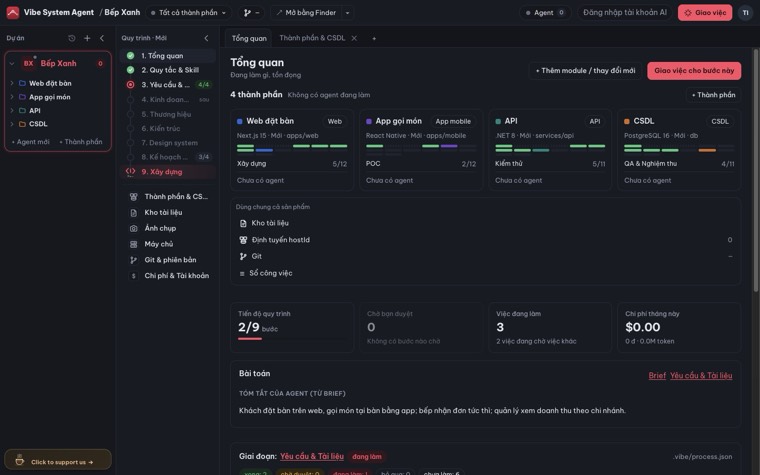This screenshot has height=475, width=760.
Task: Add a new agent via Agent mới
Action: point(31,142)
